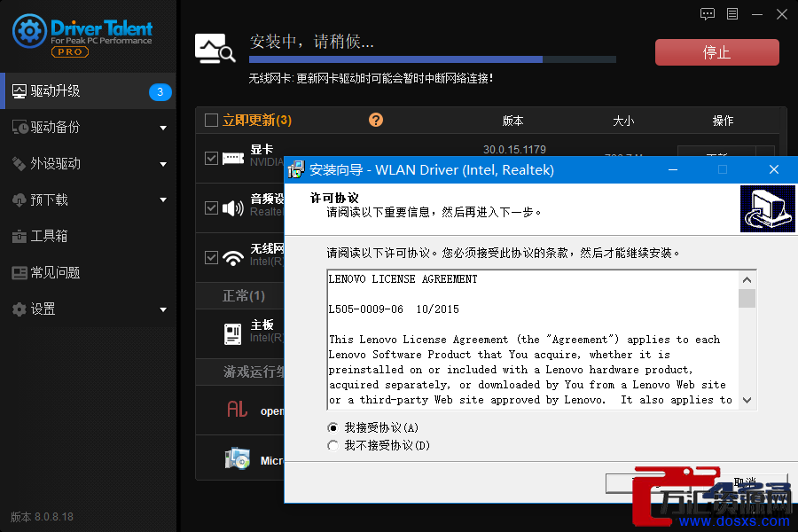Image resolution: width=798 pixels, height=532 pixels.
Task: Toggle the 立即更新(3) select-all checkbox
Action: tap(211, 121)
